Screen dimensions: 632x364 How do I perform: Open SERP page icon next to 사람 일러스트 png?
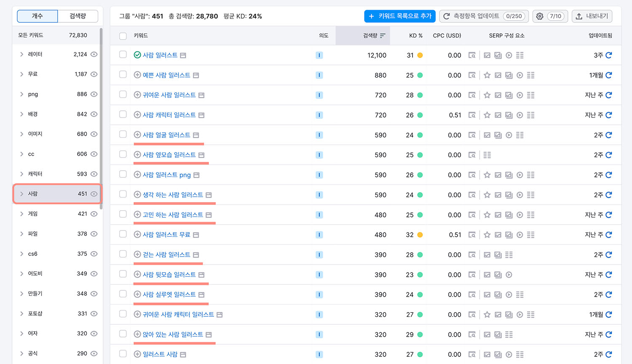196,175
